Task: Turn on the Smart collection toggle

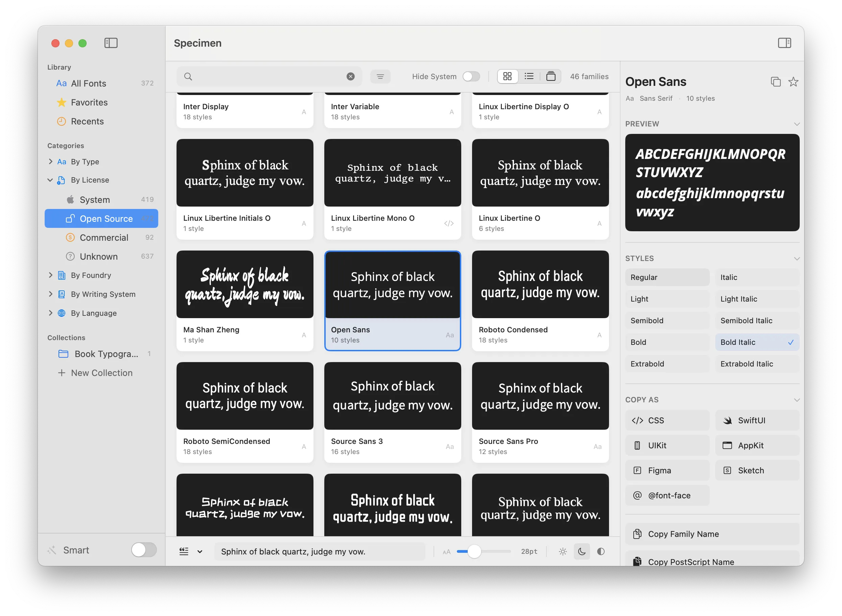Action: tap(144, 550)
